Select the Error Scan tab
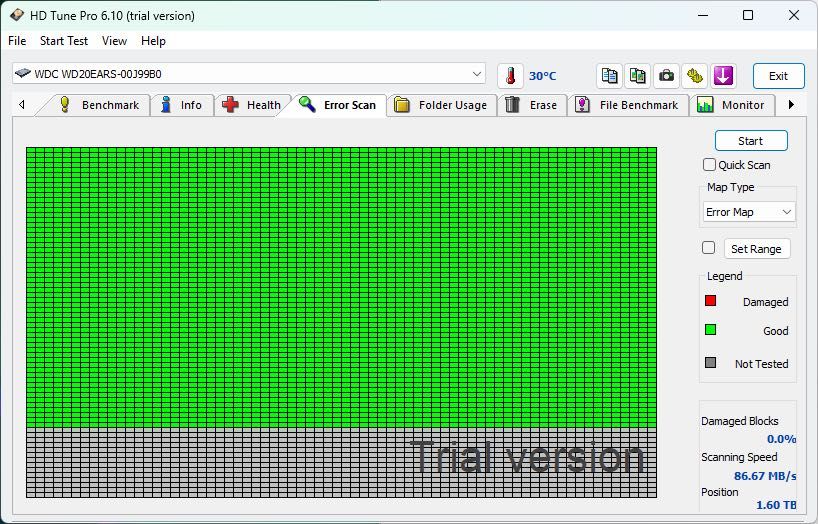 pos(338,105)
